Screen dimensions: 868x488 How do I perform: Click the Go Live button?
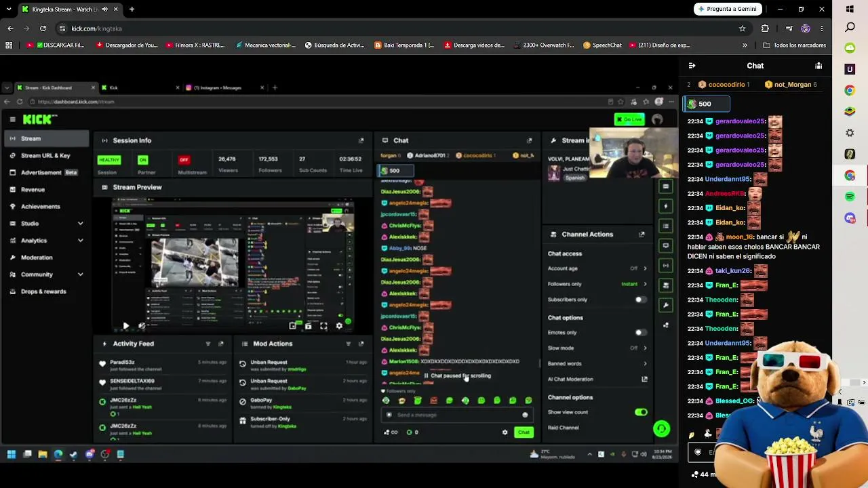click(x=629, y=120)
